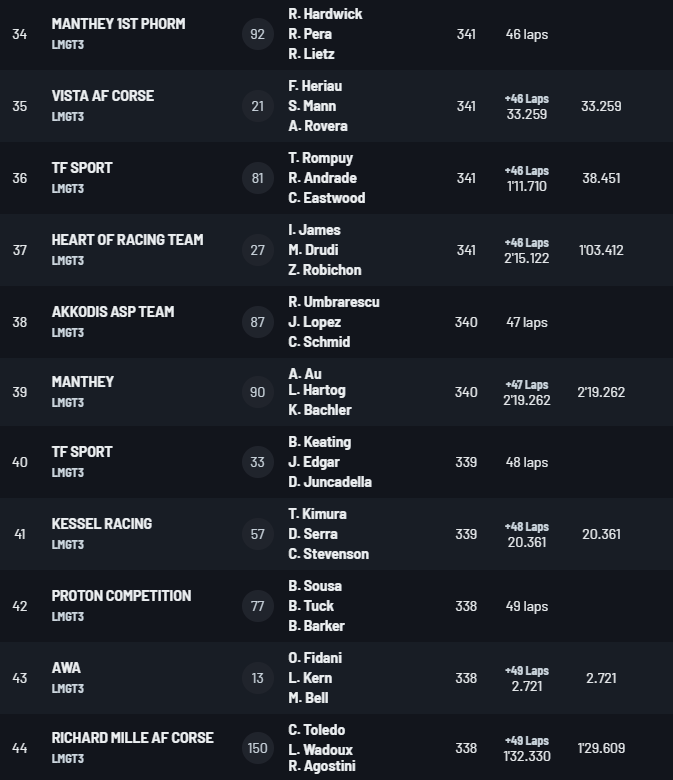Screen dimensions: 673x780
Task: Click the Richard Mille AF Corse name
Action: (133, 738)
